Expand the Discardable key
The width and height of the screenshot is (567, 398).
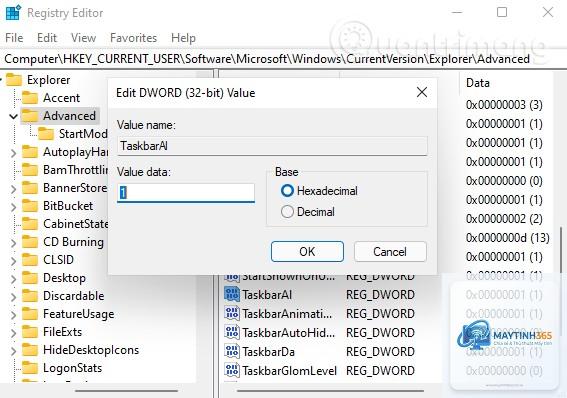click(13, 296)
